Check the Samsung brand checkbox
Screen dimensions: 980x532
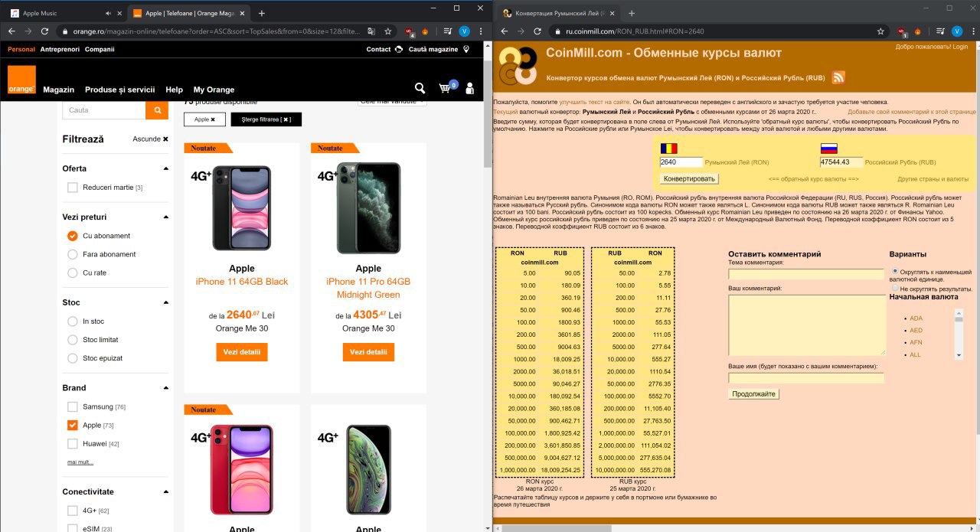[x=73, y=406]
